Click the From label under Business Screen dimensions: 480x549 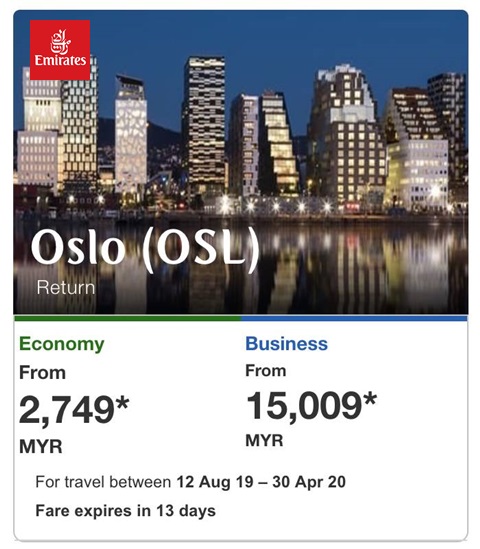(266, 370)
